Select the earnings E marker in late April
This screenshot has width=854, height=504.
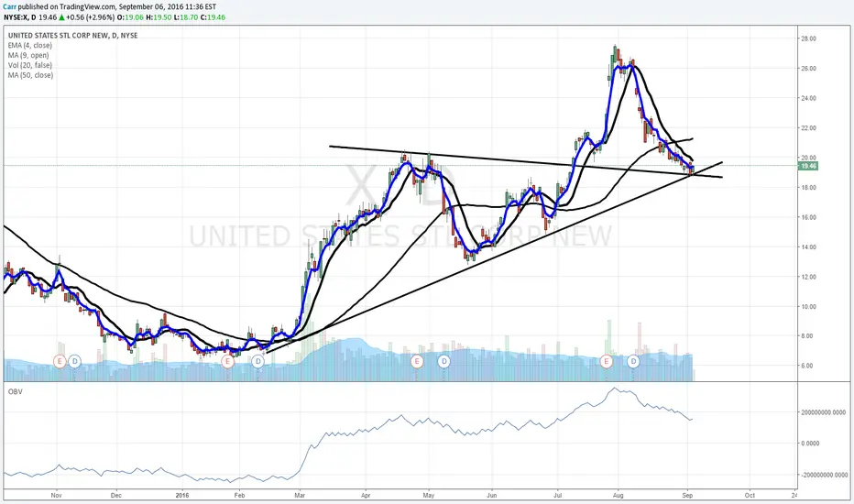coord(417,361)
